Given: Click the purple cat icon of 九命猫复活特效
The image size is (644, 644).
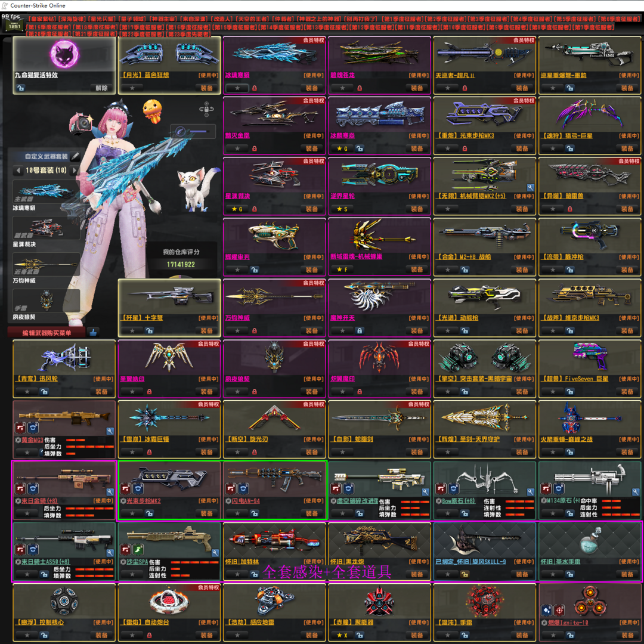Looking at the screenshot, I should tap(64, 54).
